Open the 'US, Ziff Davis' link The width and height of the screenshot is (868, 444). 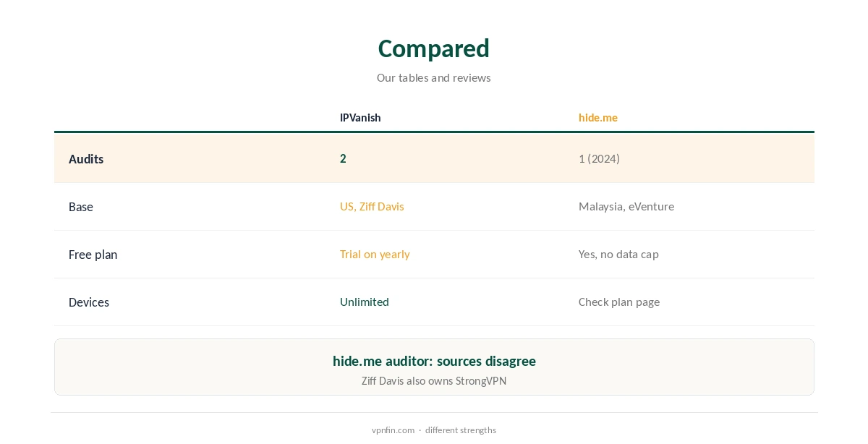[x=372, y=206]
